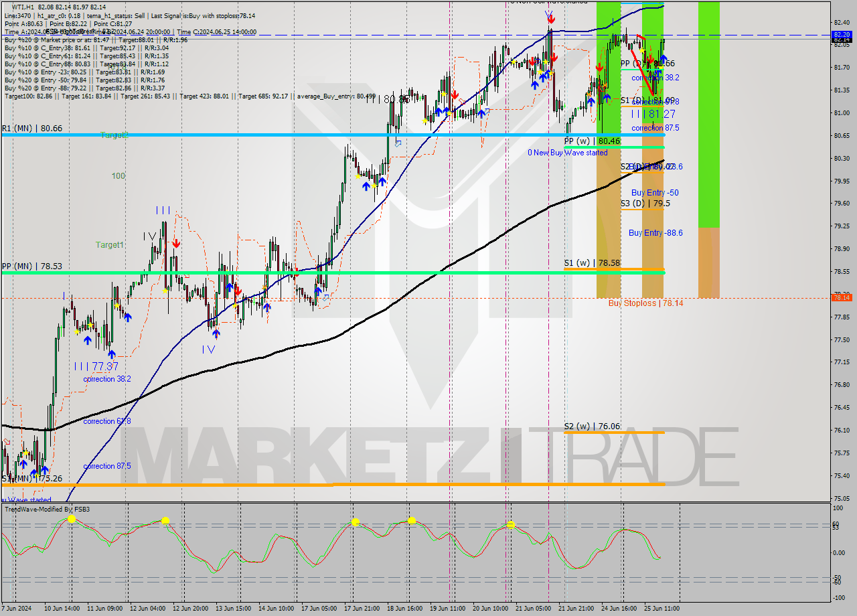Click the blue 82.20 price tag on axis
The height and width of the screenshot is (616, 857).
[x=842, y=34]
